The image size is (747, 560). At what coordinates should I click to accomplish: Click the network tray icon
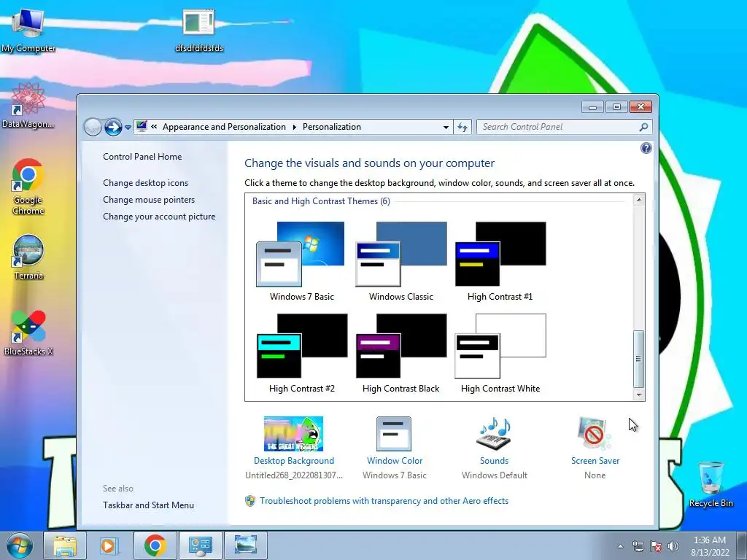(x=638, y=546)
